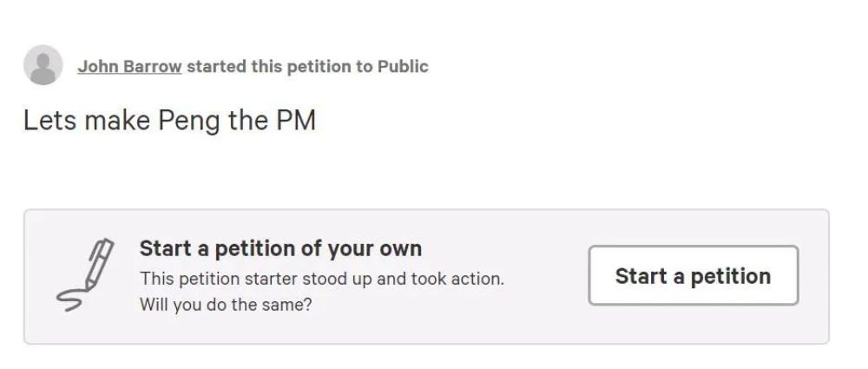Open John Barrow's profile link

[129, 67]
